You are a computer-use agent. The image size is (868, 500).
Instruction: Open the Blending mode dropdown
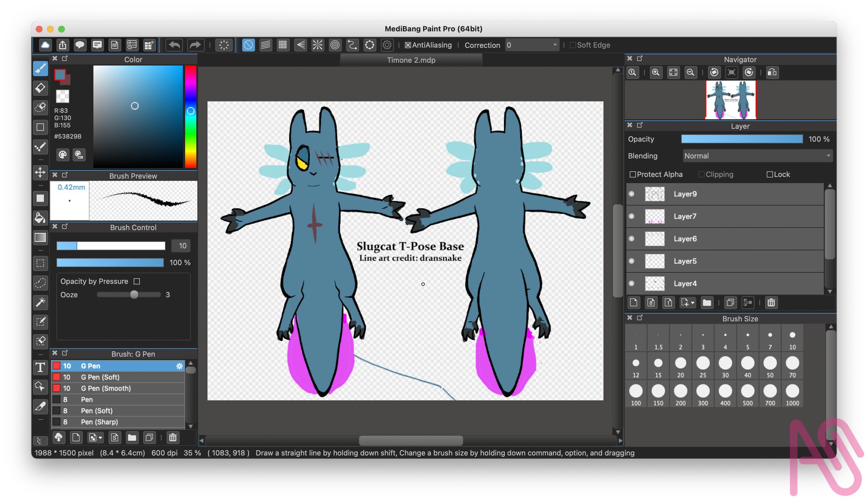[x=757, y=156]
